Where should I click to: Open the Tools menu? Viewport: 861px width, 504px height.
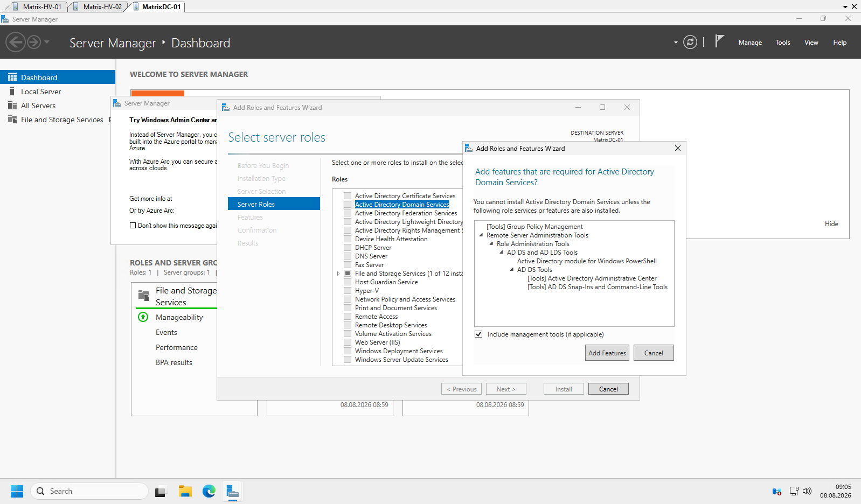783,43
